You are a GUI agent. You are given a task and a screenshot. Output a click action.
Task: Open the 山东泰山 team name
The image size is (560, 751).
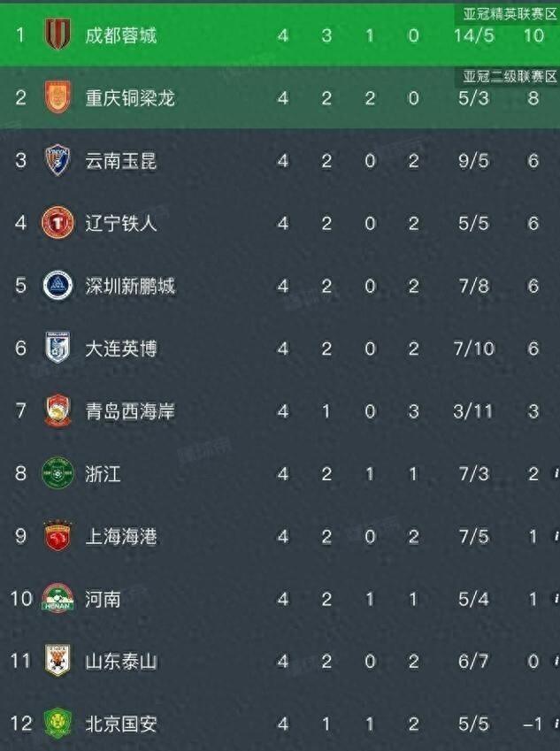pyautogui.click(x=120, y=662)
